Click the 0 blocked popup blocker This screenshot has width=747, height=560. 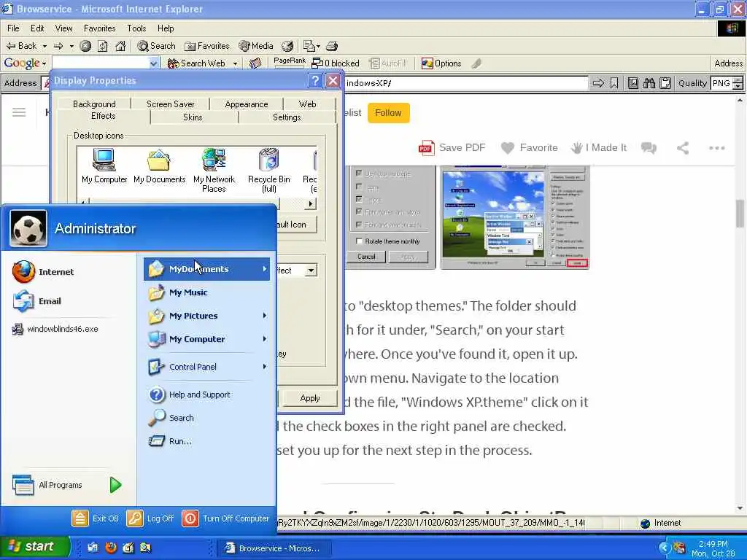[336, 63]
